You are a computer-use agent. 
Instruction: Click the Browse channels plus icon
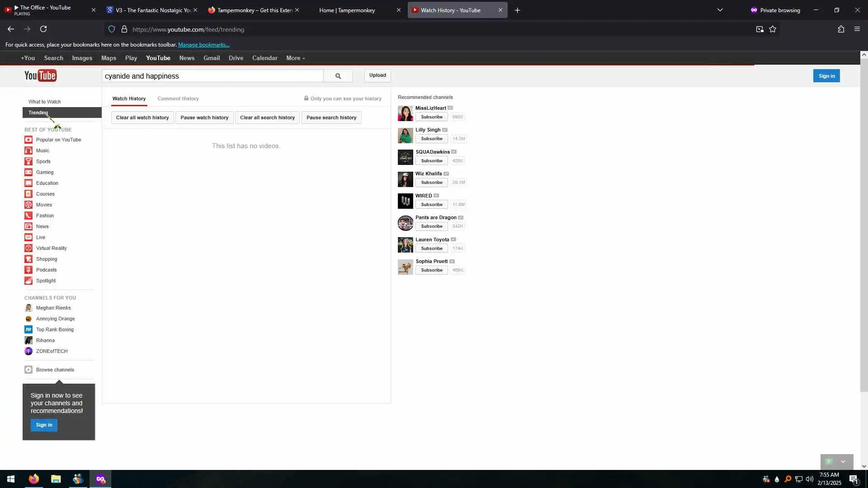[28, 370]
